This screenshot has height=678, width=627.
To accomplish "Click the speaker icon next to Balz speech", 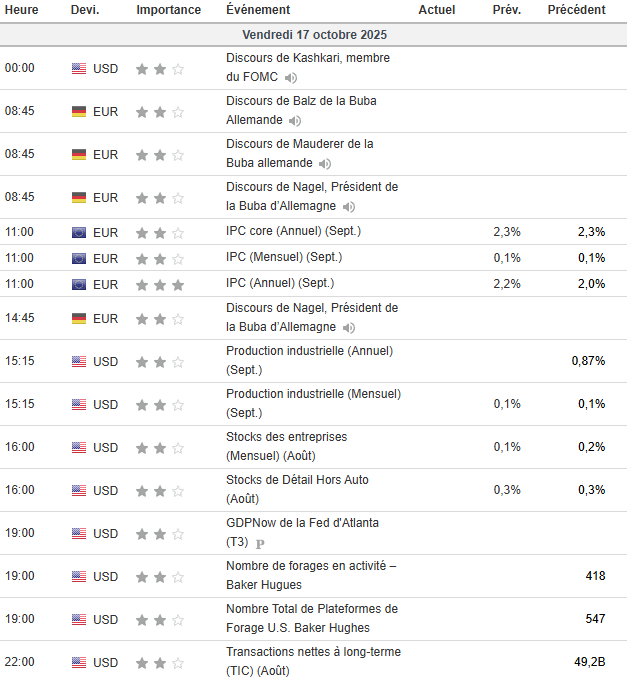I will 295,120.
